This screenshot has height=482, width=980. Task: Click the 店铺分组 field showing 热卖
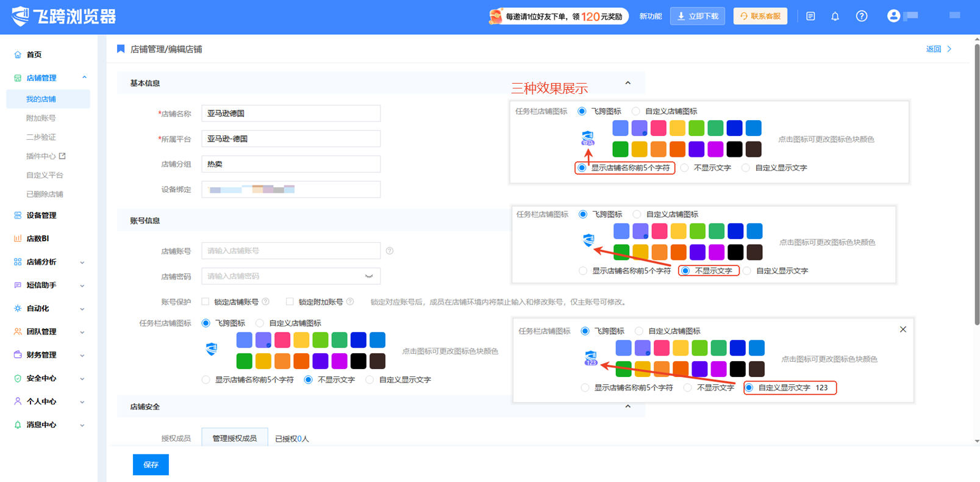tap(291, 164)
